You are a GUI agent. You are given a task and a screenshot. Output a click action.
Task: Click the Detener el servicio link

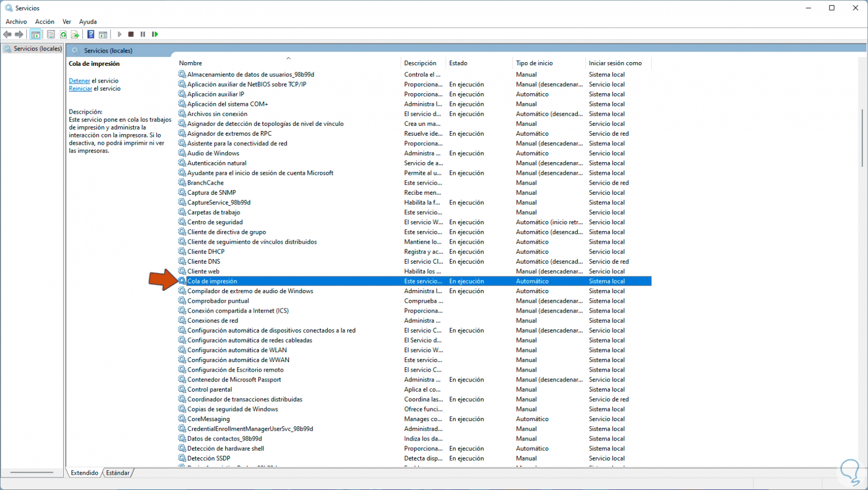point(79,81)
